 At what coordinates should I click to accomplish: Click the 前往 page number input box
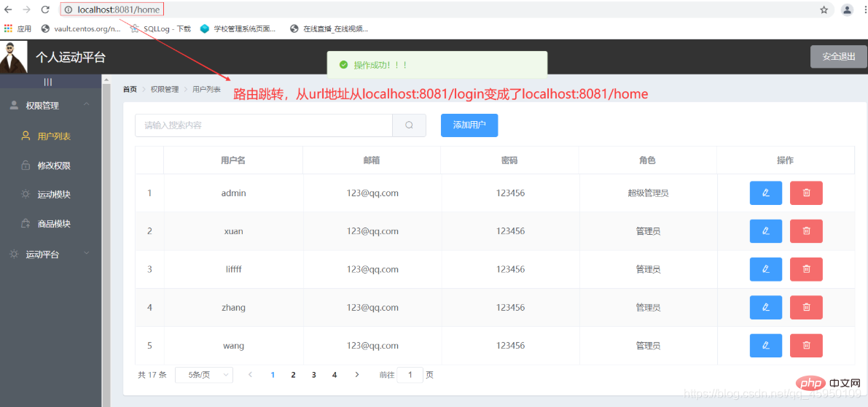(x=410, y=375)
